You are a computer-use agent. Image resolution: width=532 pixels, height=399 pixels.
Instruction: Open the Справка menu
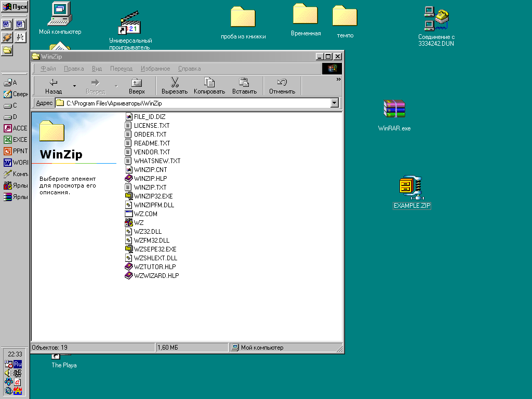(189, 69)
